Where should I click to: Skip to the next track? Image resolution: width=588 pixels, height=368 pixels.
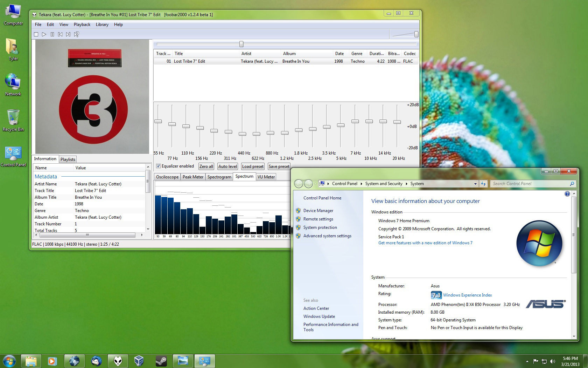(68, 34)
